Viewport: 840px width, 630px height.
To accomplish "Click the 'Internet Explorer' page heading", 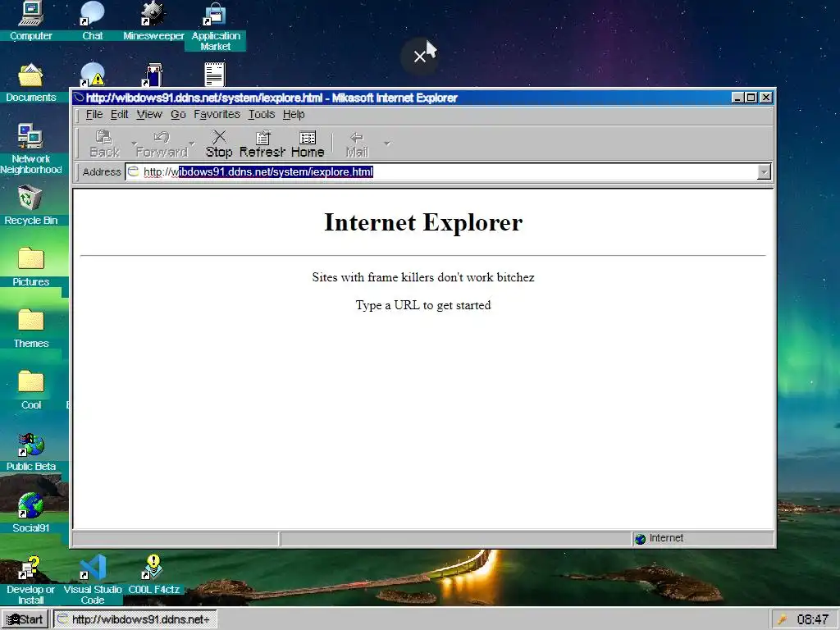I will pyautogui.click(x=423, y=222).
